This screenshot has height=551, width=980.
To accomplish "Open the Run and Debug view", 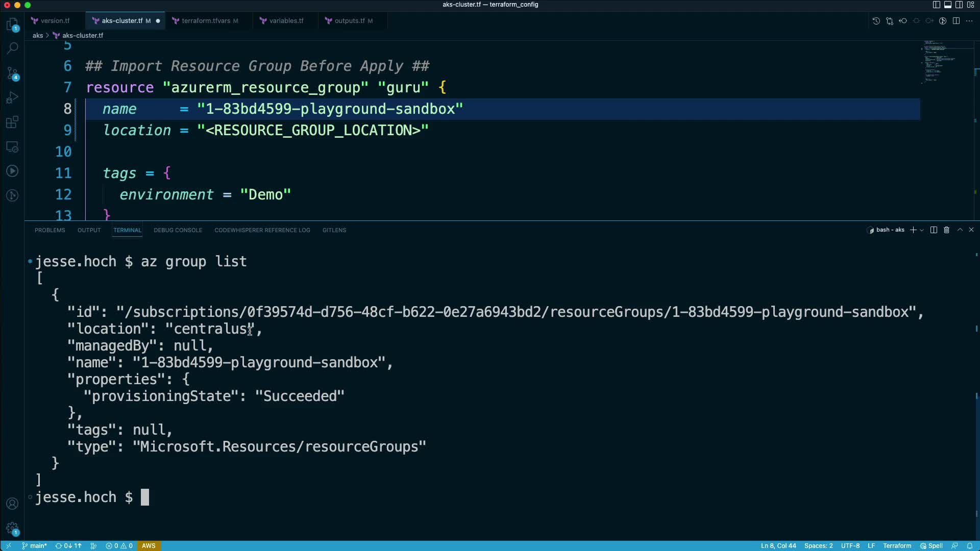I will (x=12, y=97).
